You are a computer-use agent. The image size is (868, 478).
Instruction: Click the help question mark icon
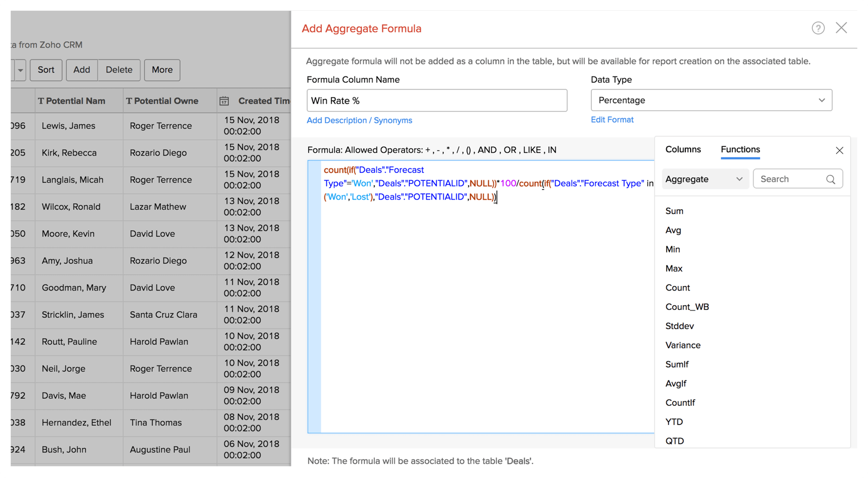coord(818,28)
